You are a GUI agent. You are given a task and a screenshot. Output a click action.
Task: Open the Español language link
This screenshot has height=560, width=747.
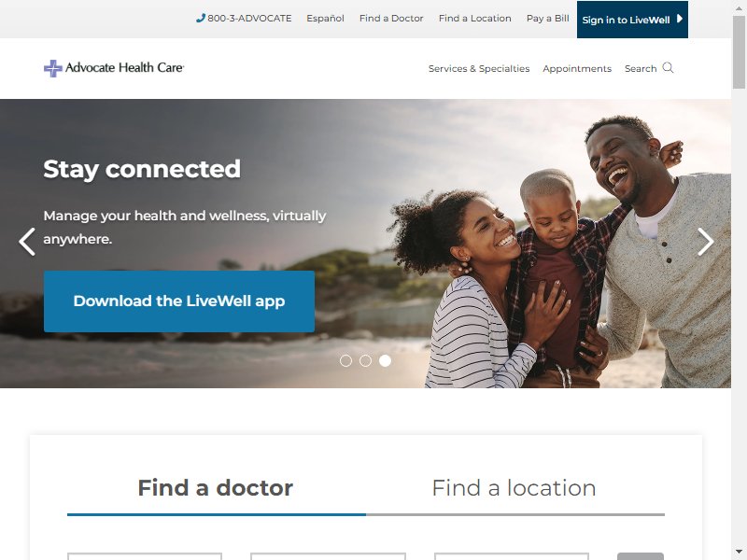coord(325,18)
